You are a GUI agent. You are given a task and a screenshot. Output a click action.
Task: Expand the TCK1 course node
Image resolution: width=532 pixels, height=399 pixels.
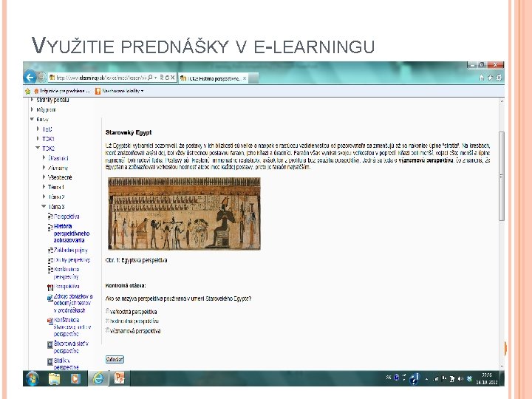pyautogui.click(x=38, y=138)
